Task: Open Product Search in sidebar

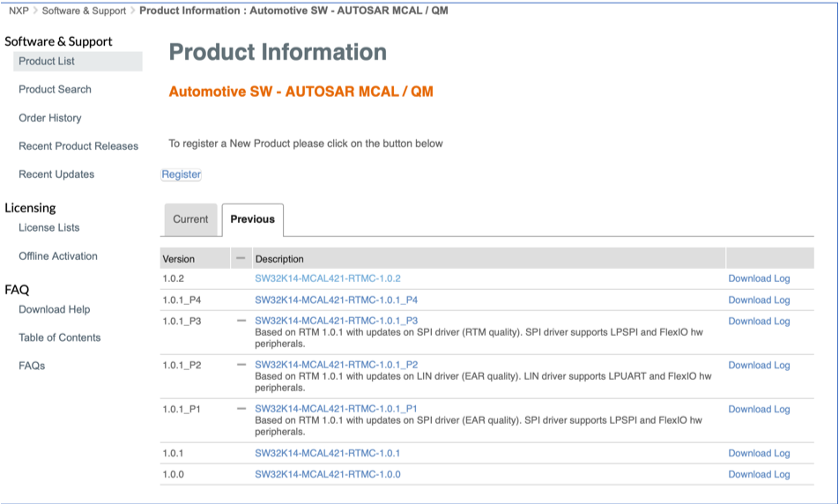Action: (55, 90)
